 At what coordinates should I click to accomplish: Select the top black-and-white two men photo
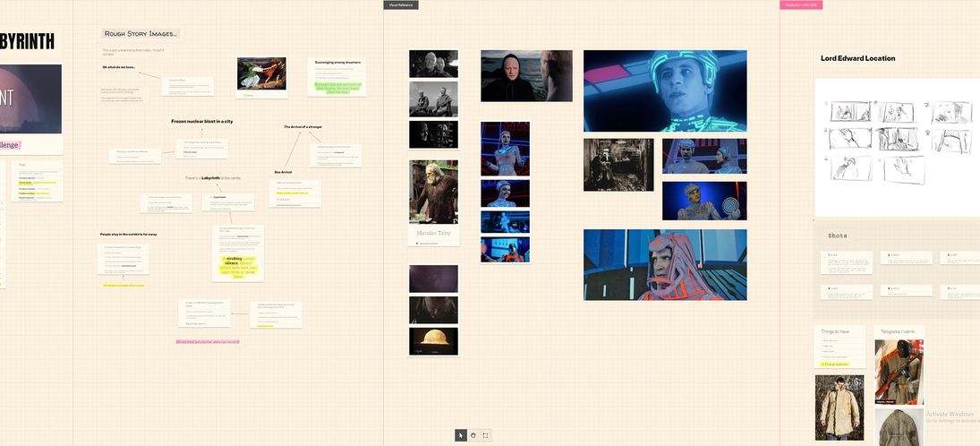point(433,64)
